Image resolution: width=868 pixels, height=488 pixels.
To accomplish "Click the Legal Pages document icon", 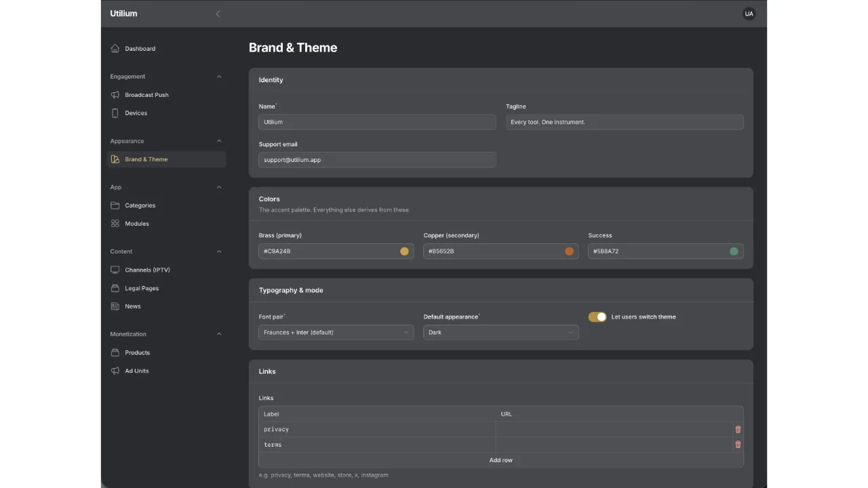I will coord(115,288).
